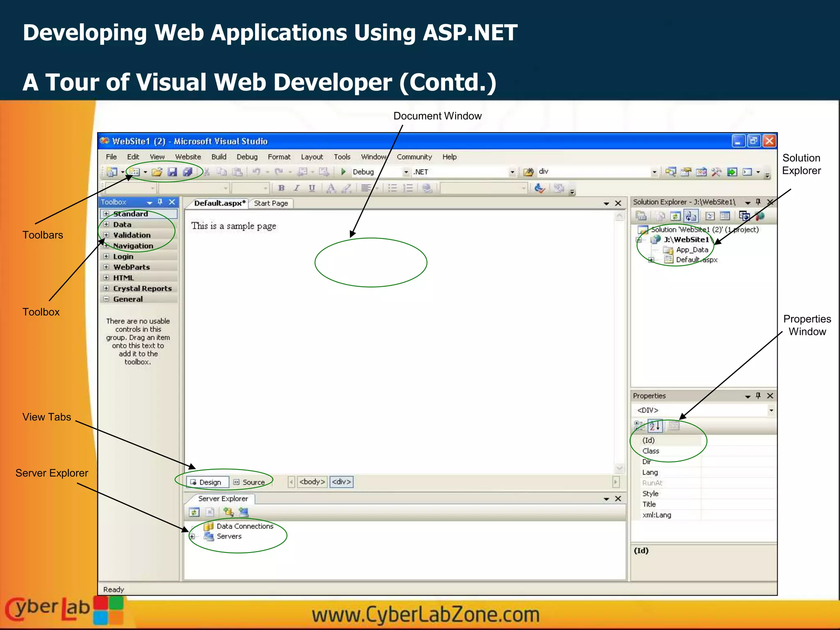Click the <body> tag navigator button
Viewport: 840px width, 630px height.
pos(312,482)
